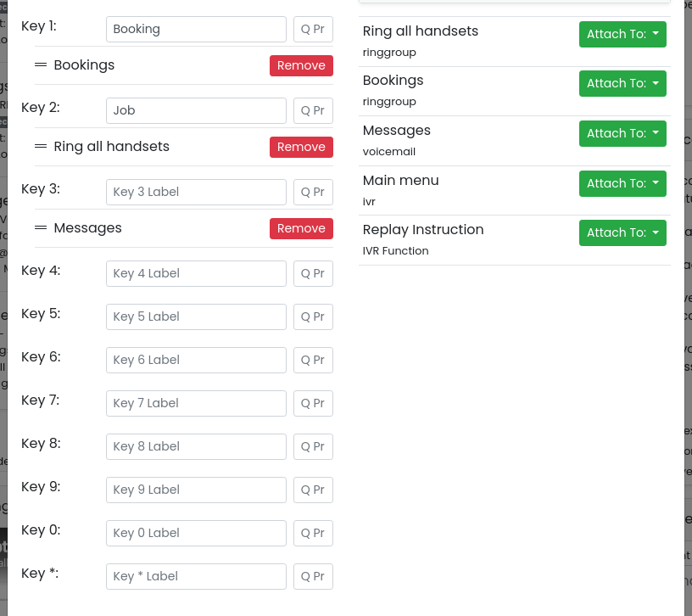Select the Q Pr field beside Key *
Screen dimensions: 692x616
[313, 576]
